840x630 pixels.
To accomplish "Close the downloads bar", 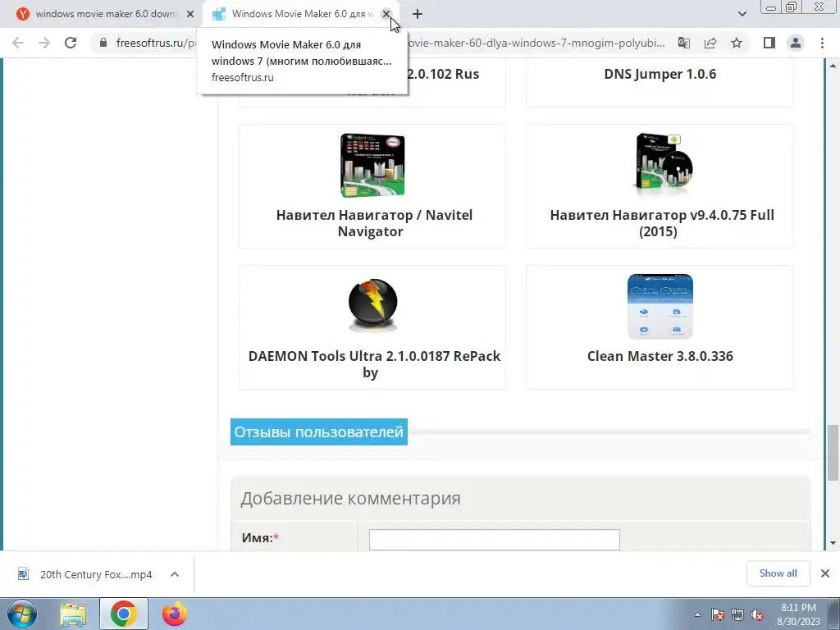I will [x=825, y=573].
